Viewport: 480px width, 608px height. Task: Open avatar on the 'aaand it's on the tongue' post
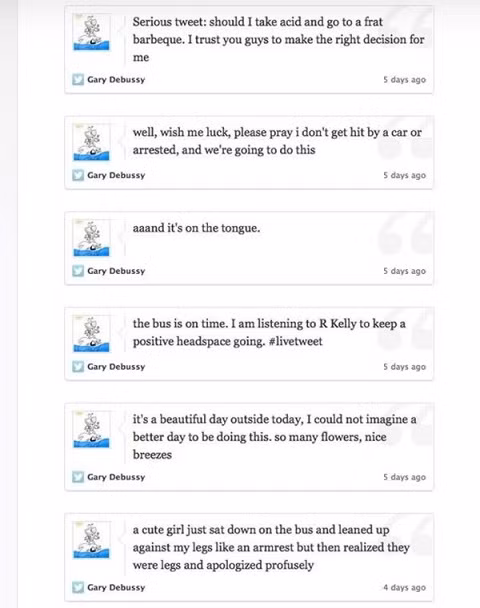(92, 238)
